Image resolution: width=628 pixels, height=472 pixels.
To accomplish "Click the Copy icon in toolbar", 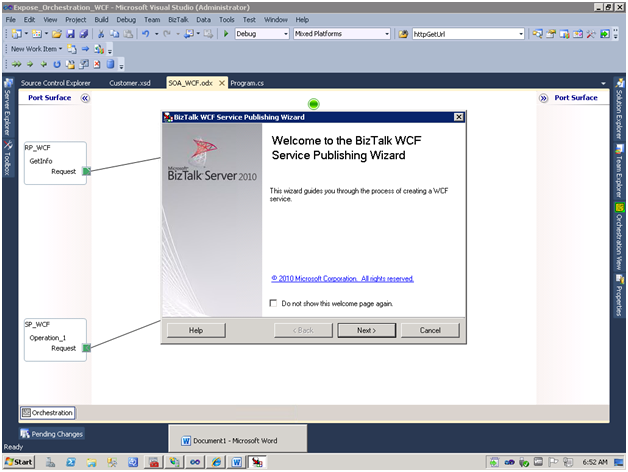I will (115, 34).
